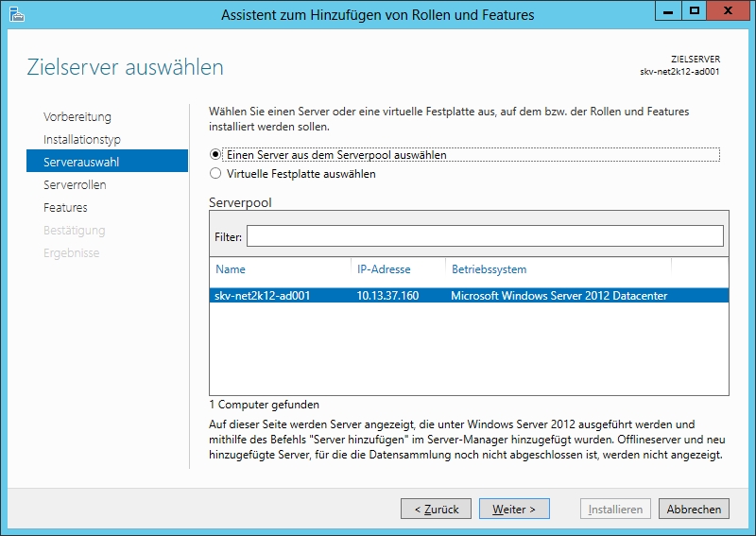This screenshot has height=536, width=756.
Task: Select 'Virtuelle Festplatte auswählen' radio button
Action: coord(215,174)
